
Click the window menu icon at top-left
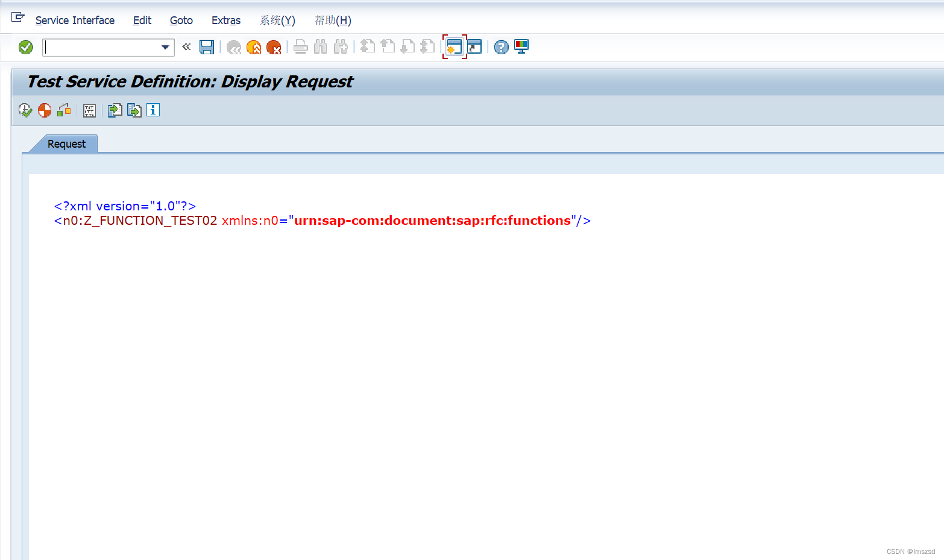click(18, 17)
